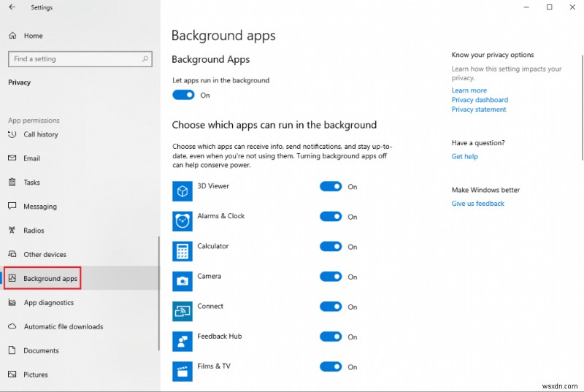Click the Learn more link
Screen dimensions: 584x392
[x=469, y=91]
